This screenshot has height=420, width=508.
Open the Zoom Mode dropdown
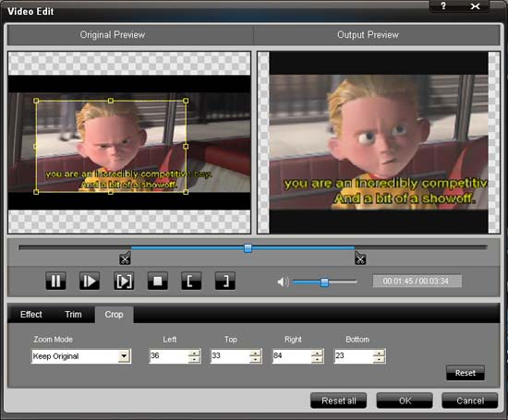124,356
